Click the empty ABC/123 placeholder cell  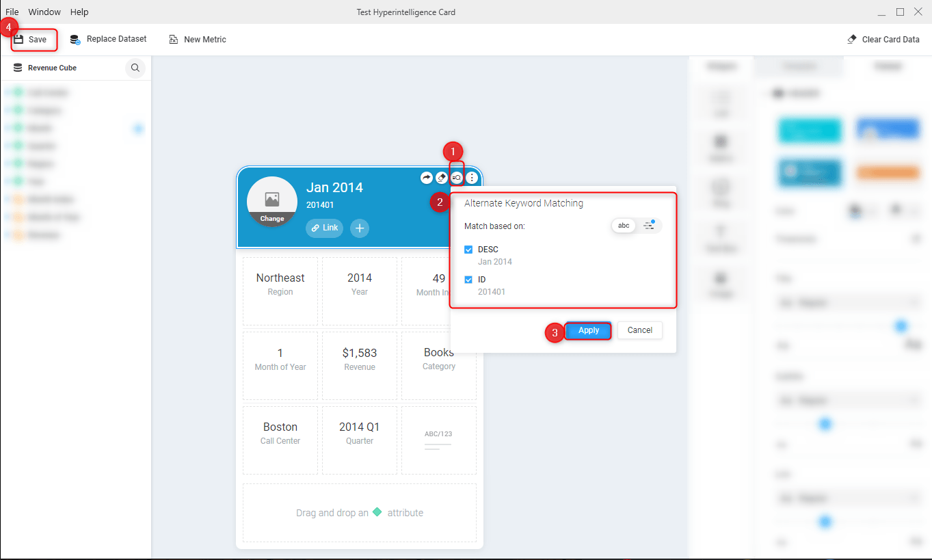(x=438, y=440)
